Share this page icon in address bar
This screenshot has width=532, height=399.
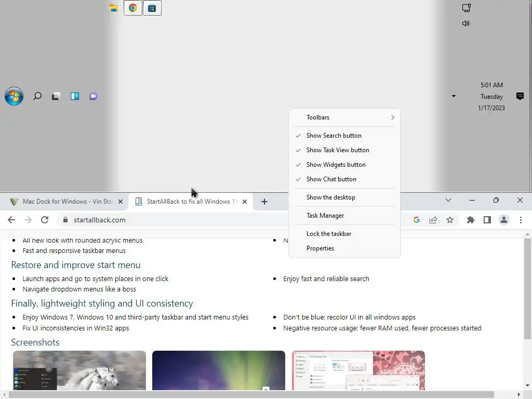(x=433, y=220)
